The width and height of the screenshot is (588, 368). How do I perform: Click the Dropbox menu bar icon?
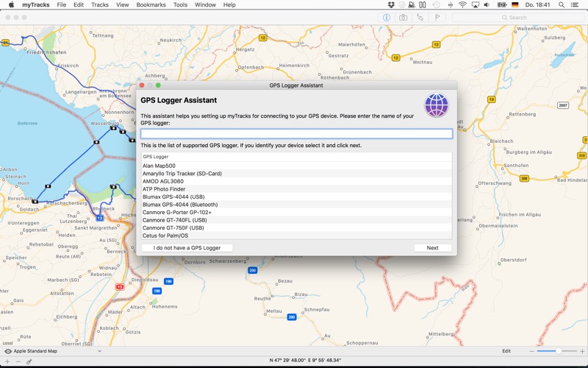click(x=391, y=5)
